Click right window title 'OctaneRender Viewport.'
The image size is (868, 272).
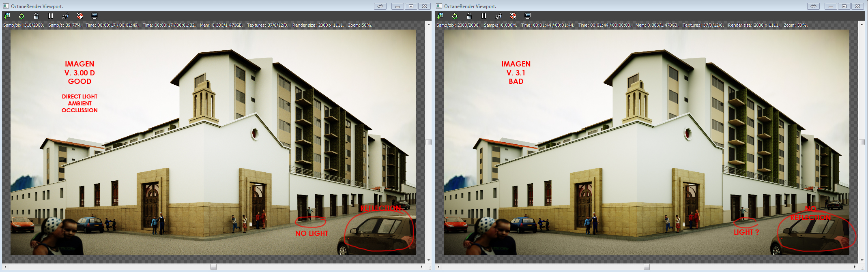(x=470, y=6)
